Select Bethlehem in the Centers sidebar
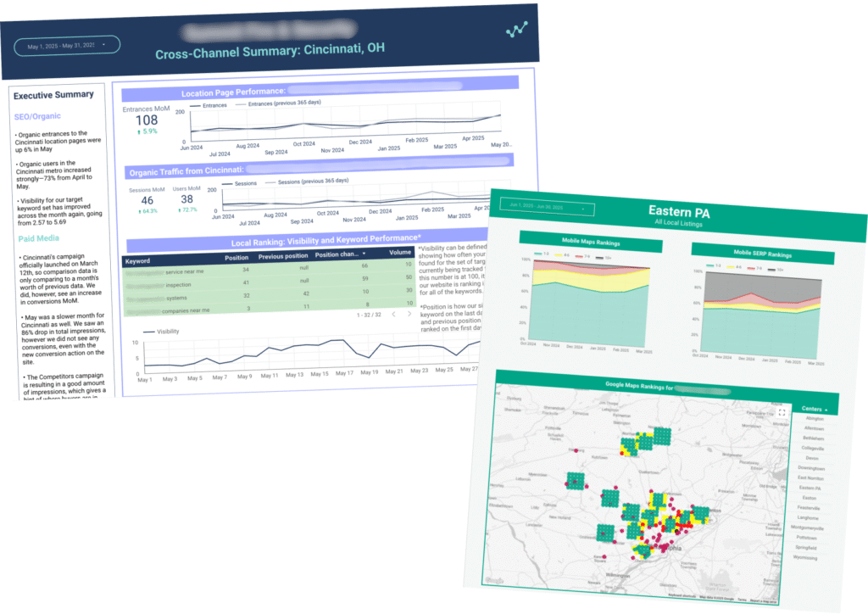 point(813,438)
